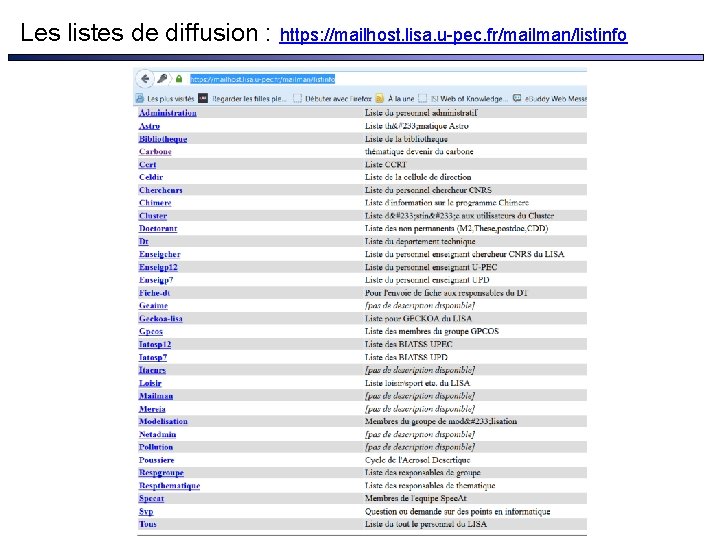Open the Geckoa-lisa mailing list
Image resolution: width=720 pixels, height=540 pixels.
click(x=161, y=319)
